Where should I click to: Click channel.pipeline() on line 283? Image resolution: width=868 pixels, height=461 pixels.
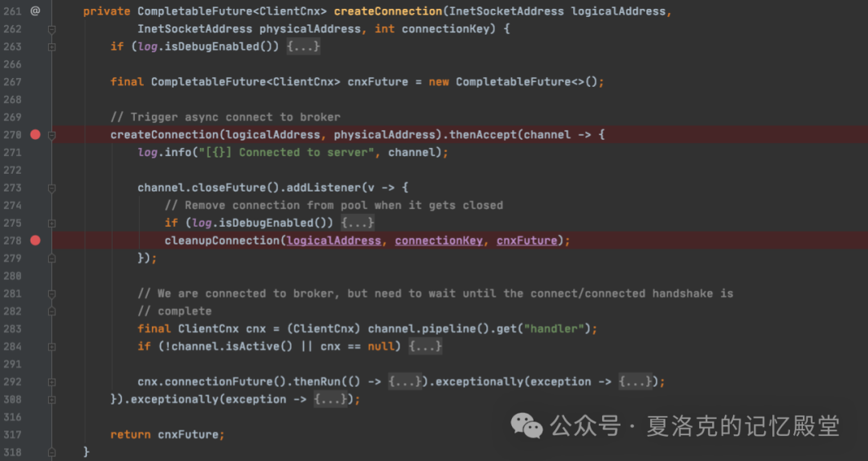(x=428, y=328)
